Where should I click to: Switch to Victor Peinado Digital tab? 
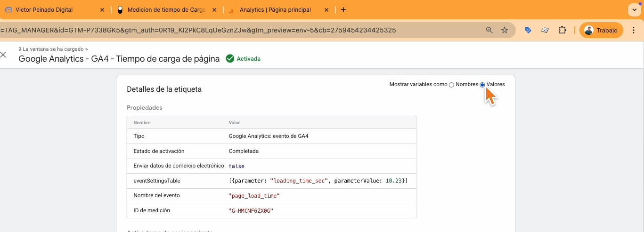point(52,9)
